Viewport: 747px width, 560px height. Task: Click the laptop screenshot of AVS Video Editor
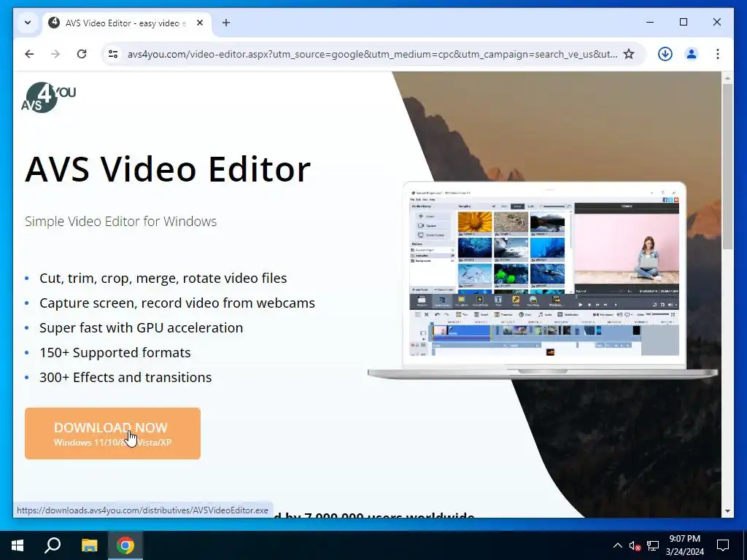pyautogui.click(x=544, y=281)
